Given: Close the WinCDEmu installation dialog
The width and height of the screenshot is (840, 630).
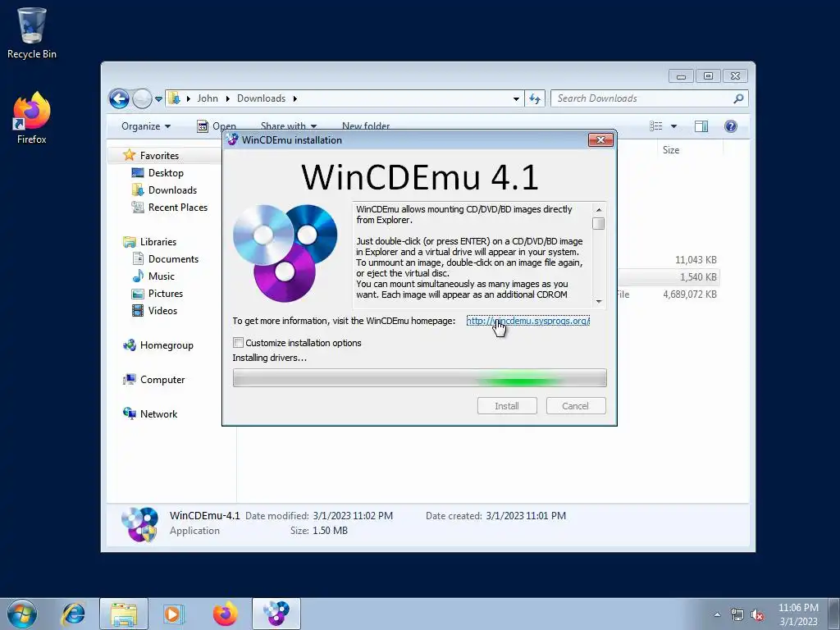Looking at the screenshot, I should 600,139.
